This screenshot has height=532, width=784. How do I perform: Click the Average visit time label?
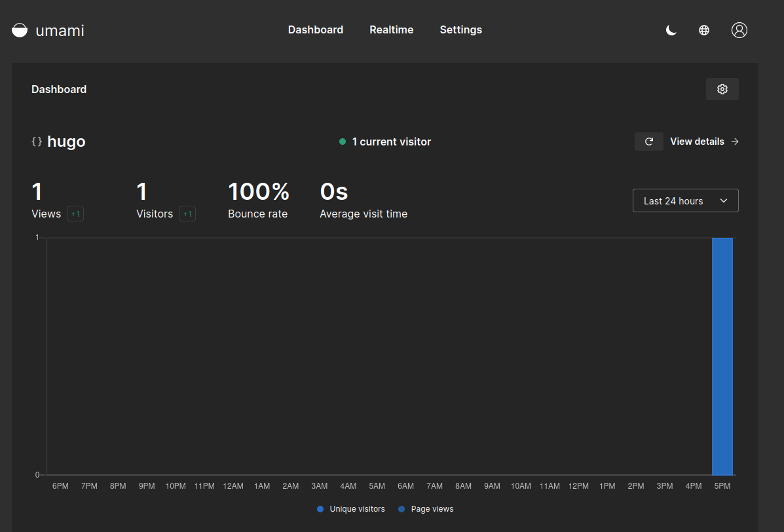(364, 214)
